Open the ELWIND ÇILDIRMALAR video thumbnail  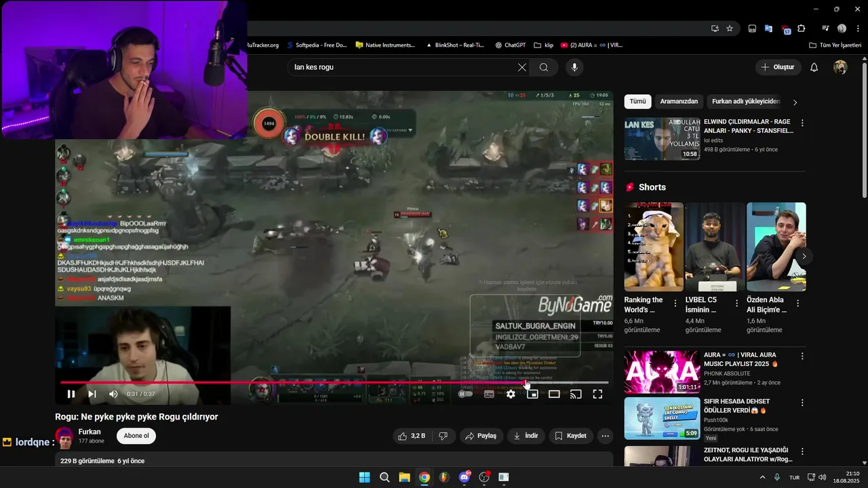pos(662,139)
